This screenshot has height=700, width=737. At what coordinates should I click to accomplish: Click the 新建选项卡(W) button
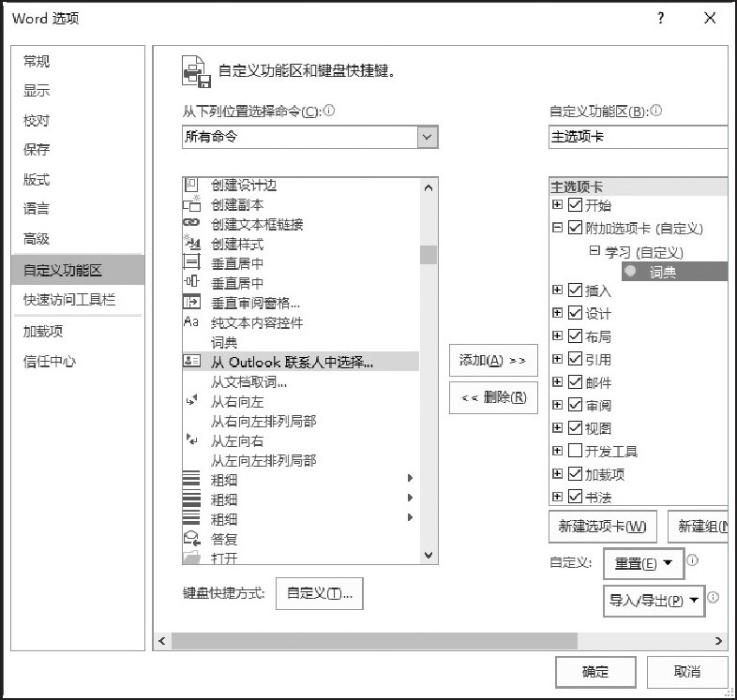pyautogui.click(x=603, y=527)
